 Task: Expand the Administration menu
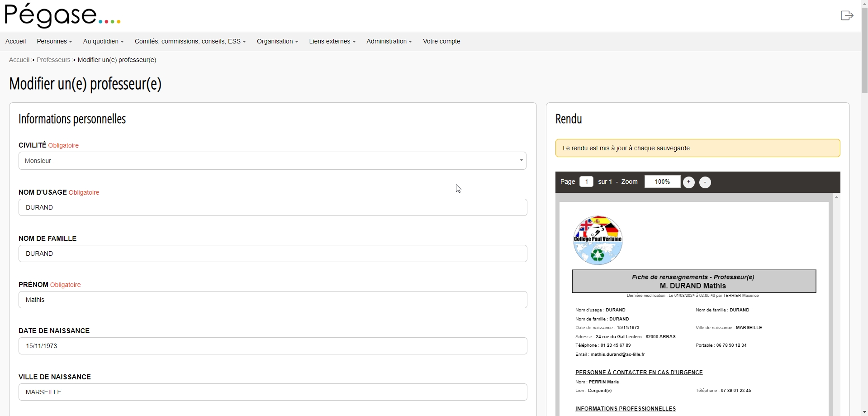(389, 41)
